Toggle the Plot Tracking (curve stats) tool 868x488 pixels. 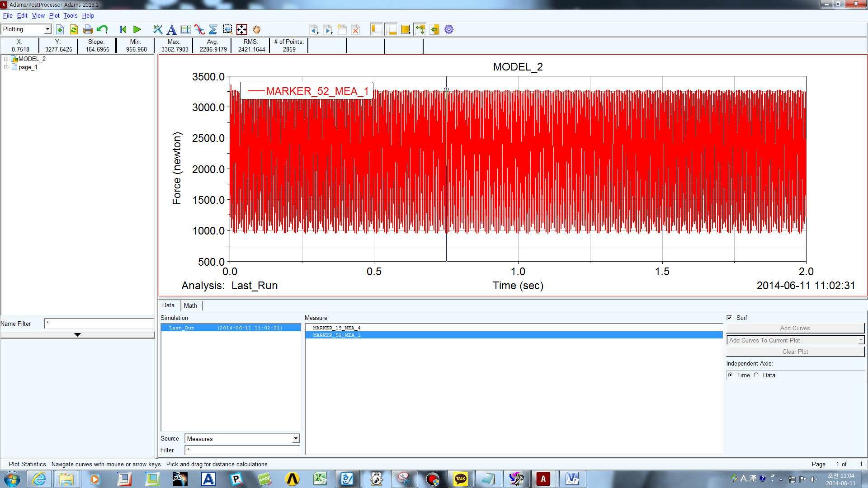[x=199, y=30]
